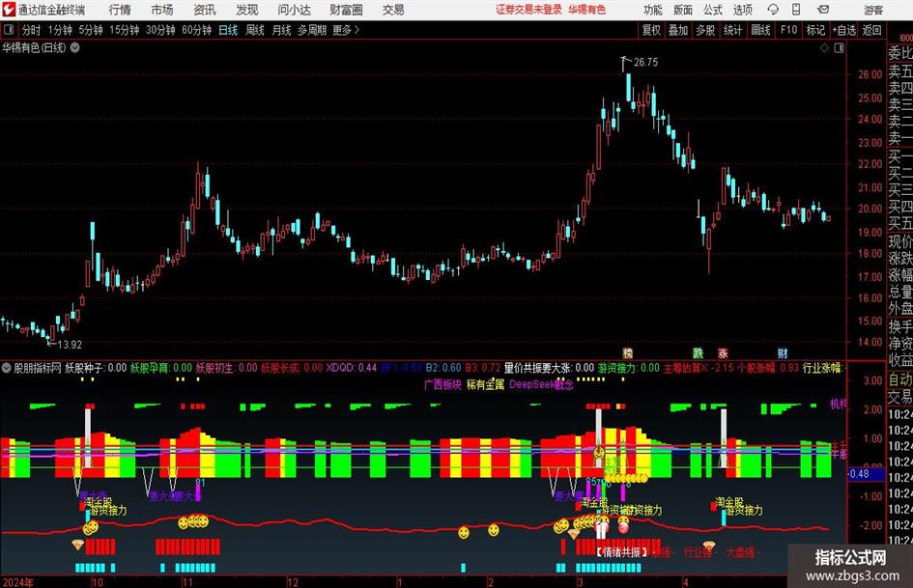
Task: Click the Tongdaxin red logo icon
Action: click(x=9, y=10)
